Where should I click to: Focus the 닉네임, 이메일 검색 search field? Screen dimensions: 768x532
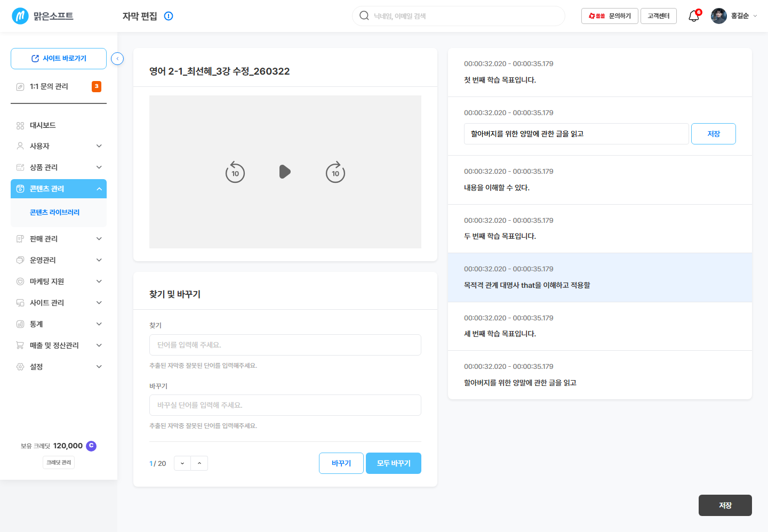pyautogui.click(x=459, y=16)
